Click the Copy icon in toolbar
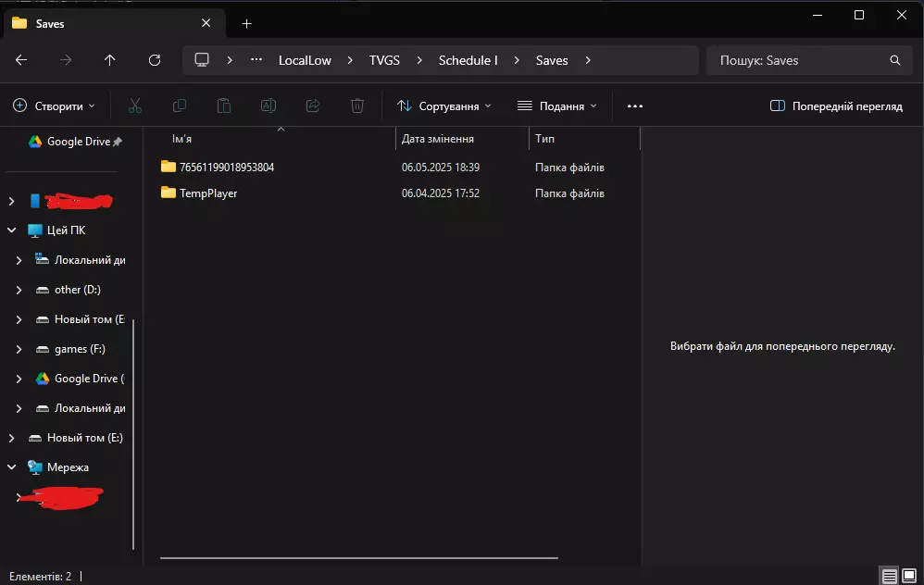The width and height of the screenshot is (924, 585). 180,106
